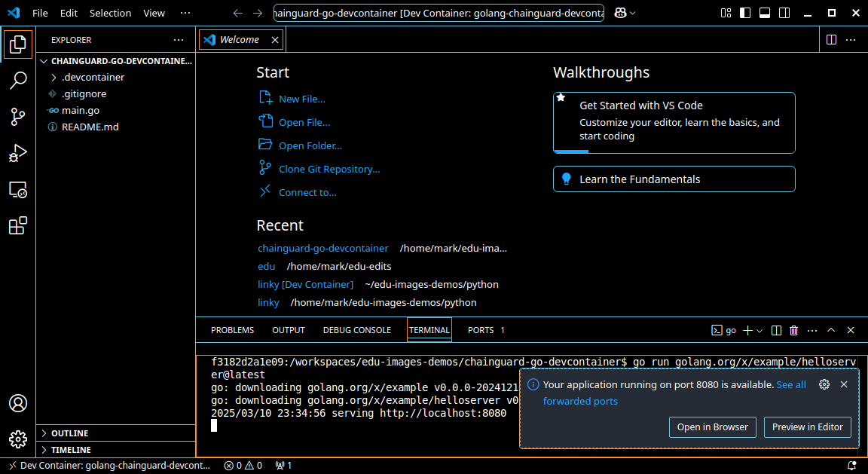Viewport: 868px width, 474px height.
Task: Open the File menu
Action: 40,13
